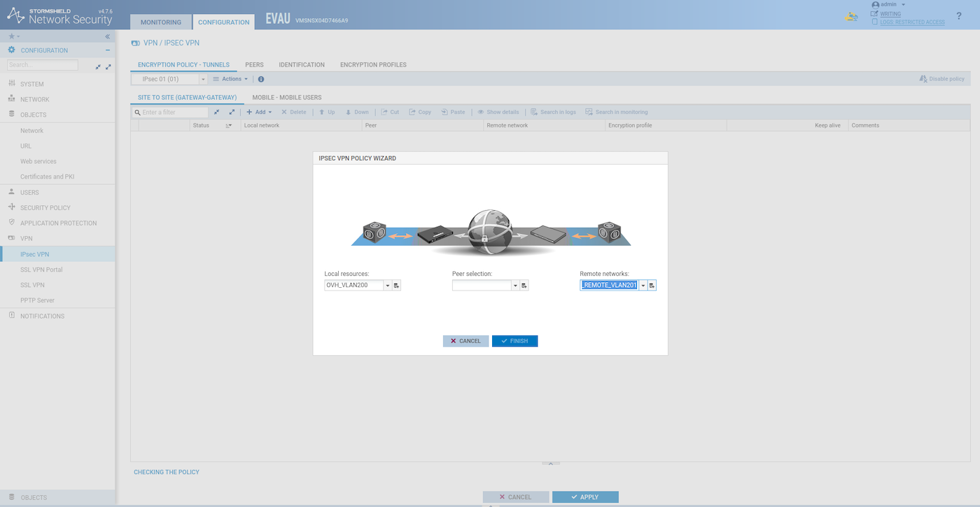Open the Peer selection dropdown
980x507 pixels.
515,286
